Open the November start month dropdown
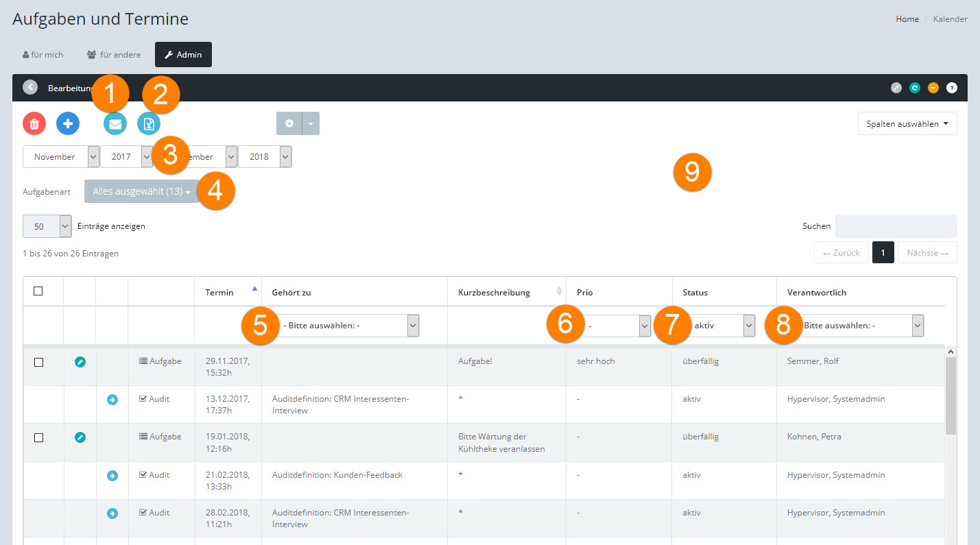The image size is (980, 545). click(61, 157)
